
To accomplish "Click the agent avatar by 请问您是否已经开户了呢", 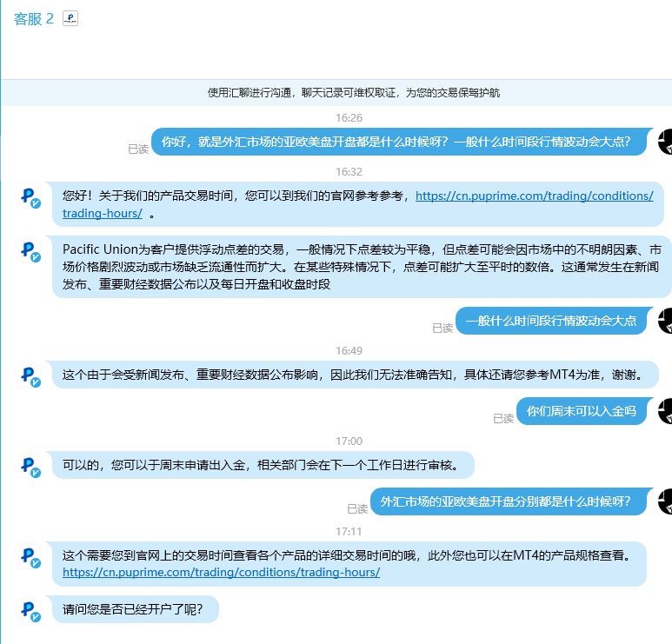I will (30, 611).
